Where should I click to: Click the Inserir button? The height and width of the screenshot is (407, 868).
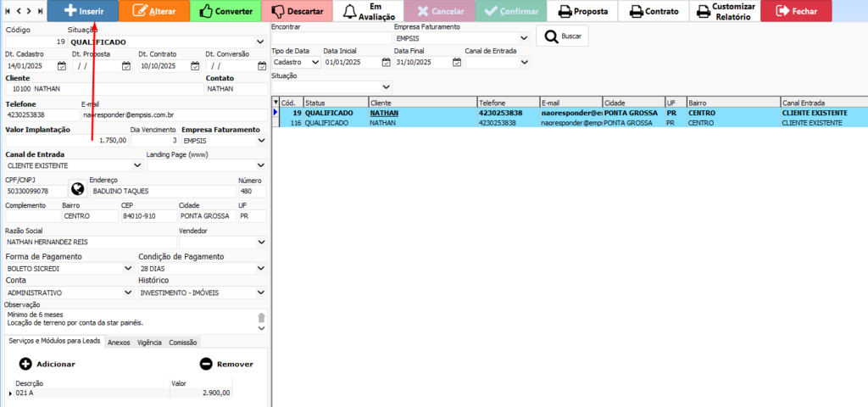coord(82,11)
